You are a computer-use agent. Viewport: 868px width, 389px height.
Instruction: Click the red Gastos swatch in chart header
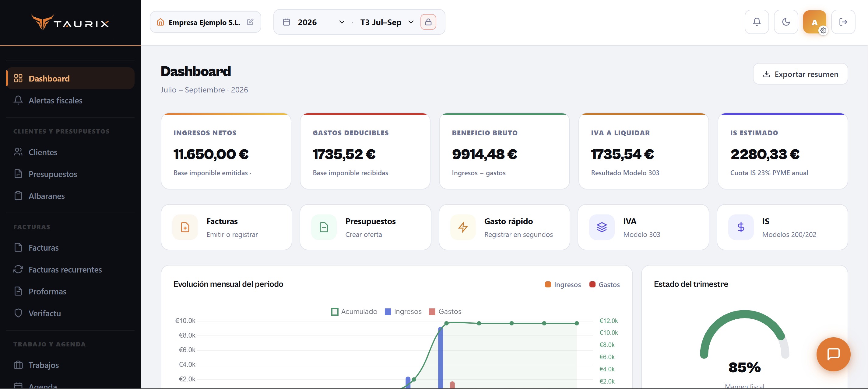592,285
